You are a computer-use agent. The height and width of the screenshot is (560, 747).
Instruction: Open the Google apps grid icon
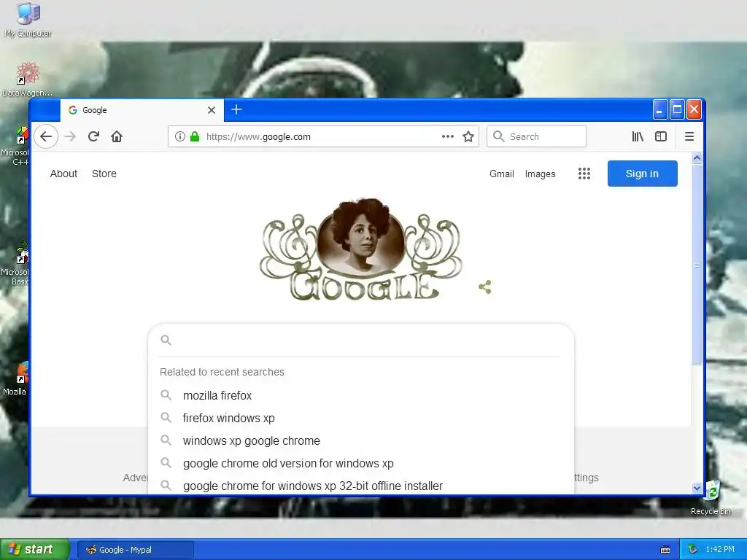pyautogui.click(x=584, y=174)
